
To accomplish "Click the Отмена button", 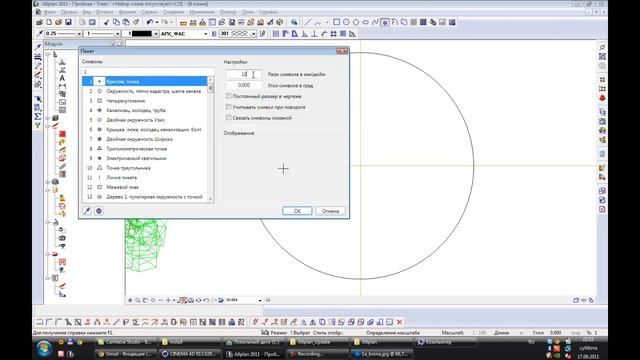I will click(330, 211).
